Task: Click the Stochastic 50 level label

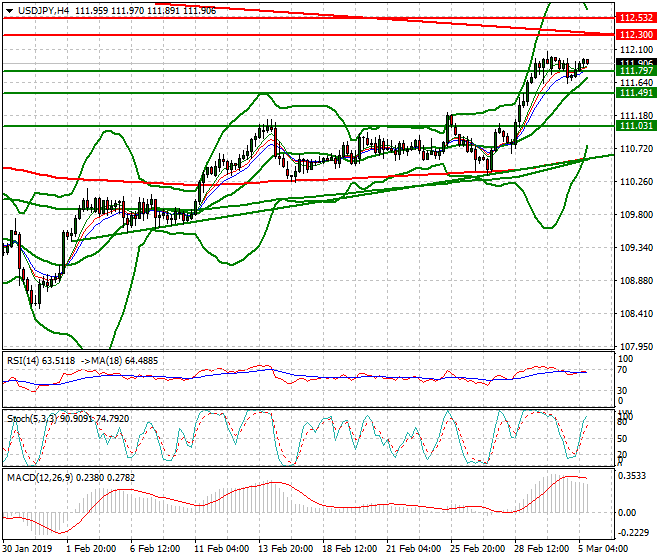Action: click(622, 439)
